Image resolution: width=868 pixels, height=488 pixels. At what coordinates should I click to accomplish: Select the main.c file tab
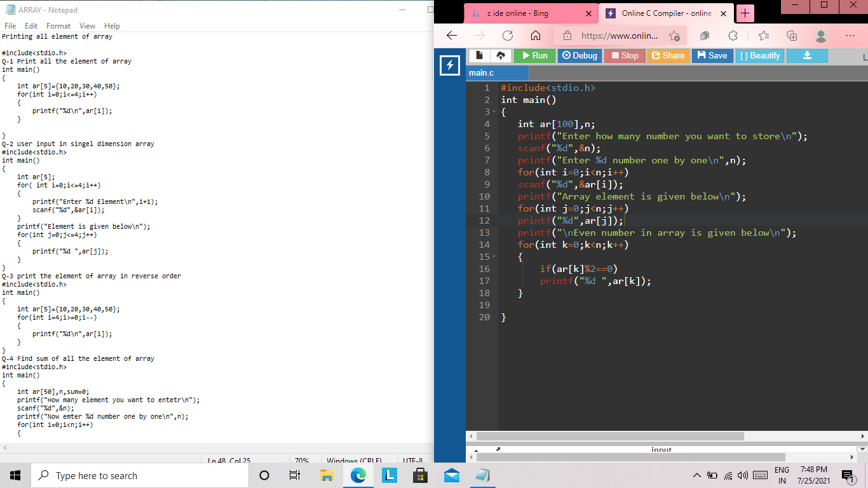(x=482, y=73)
